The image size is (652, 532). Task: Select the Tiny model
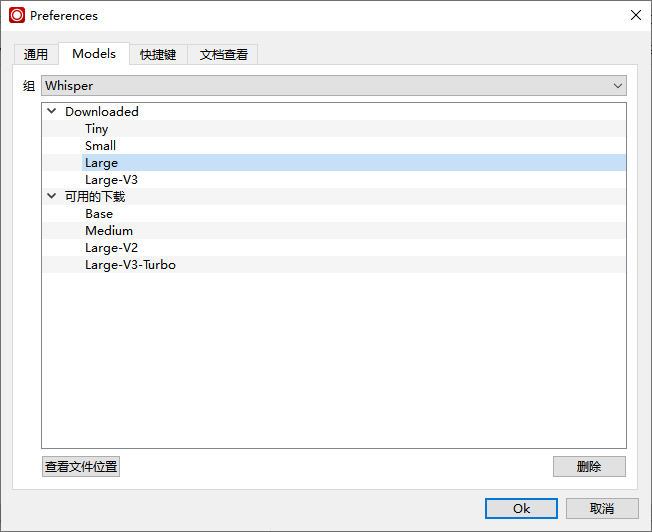(97, 129)
